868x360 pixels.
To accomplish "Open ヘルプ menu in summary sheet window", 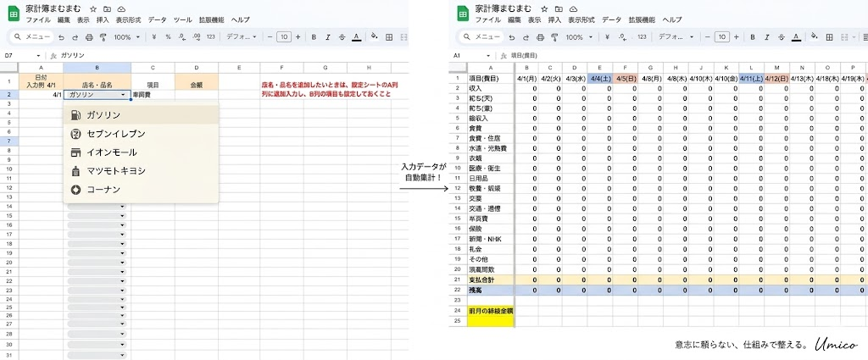I will [x=672, y=20].
